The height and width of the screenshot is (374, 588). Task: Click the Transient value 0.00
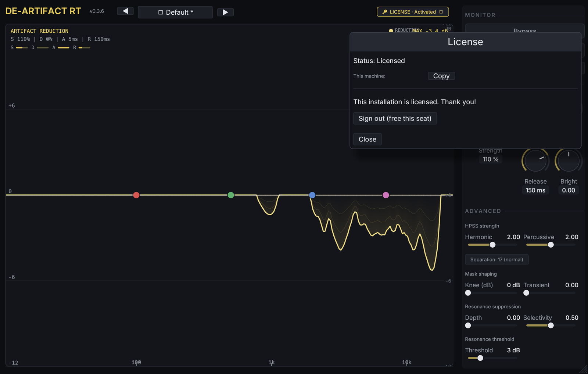pos(572,285)
